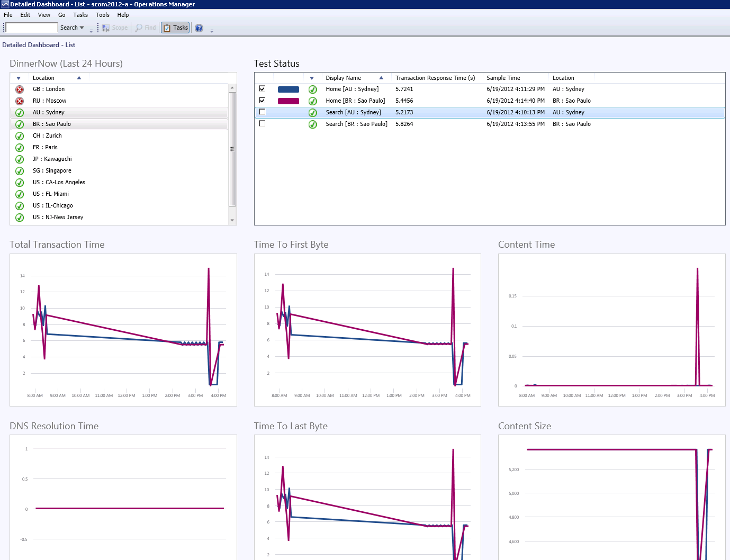730x560 pixels.
Task: Click the blue color swatch for Home [AU : Sydney]
Action: click(289, 89)
